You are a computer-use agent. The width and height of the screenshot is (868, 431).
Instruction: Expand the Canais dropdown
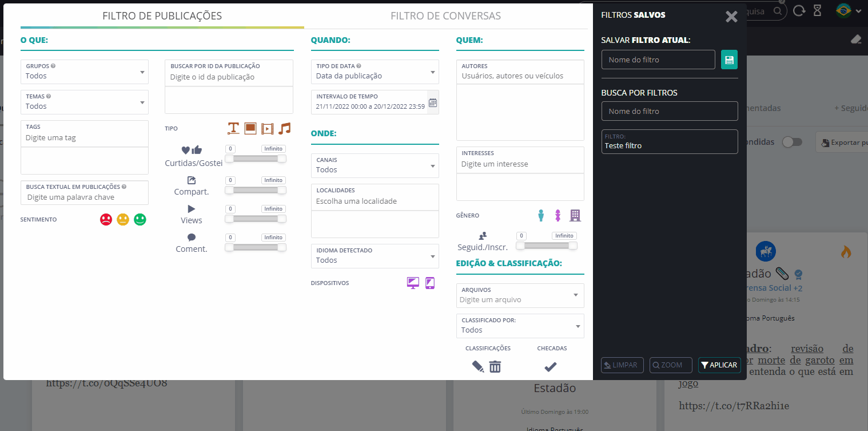(375, 165)
